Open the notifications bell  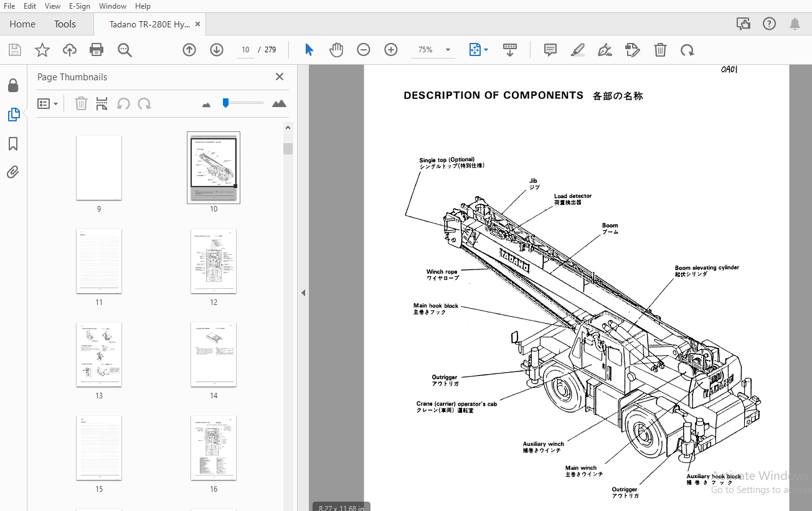click(795, 24)
